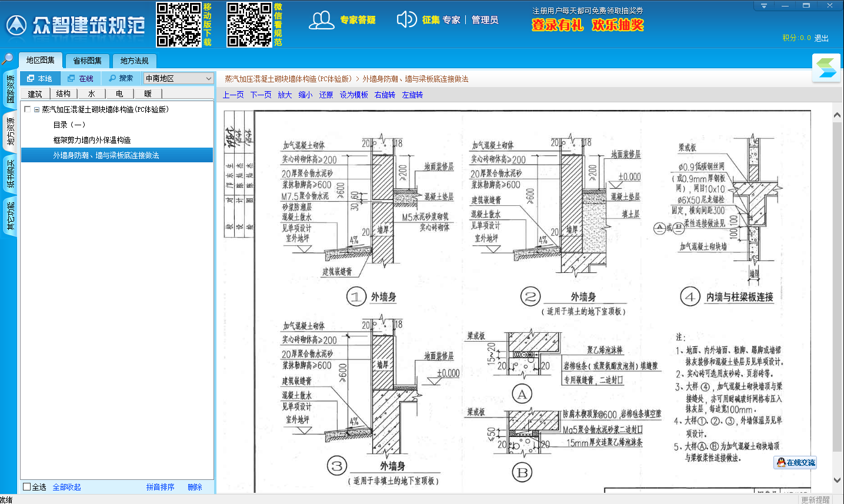
Task: Select 国家资源 side tab
Action: (x=10, y=89)
